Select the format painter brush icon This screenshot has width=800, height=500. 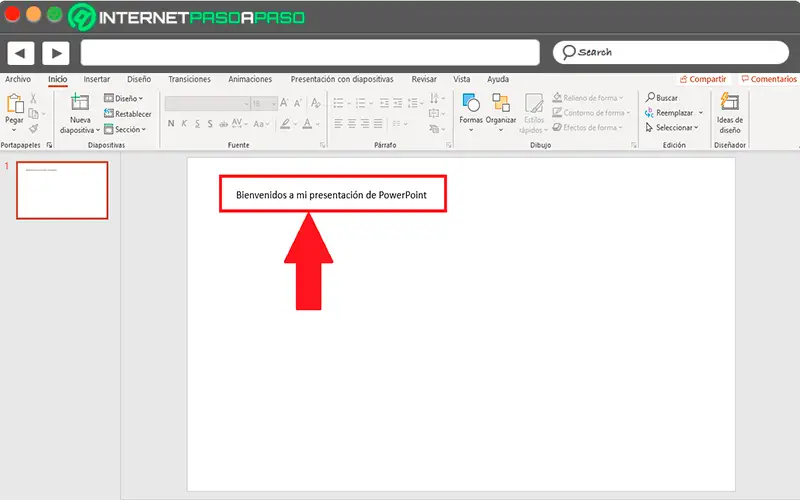[x=34, y=129]
